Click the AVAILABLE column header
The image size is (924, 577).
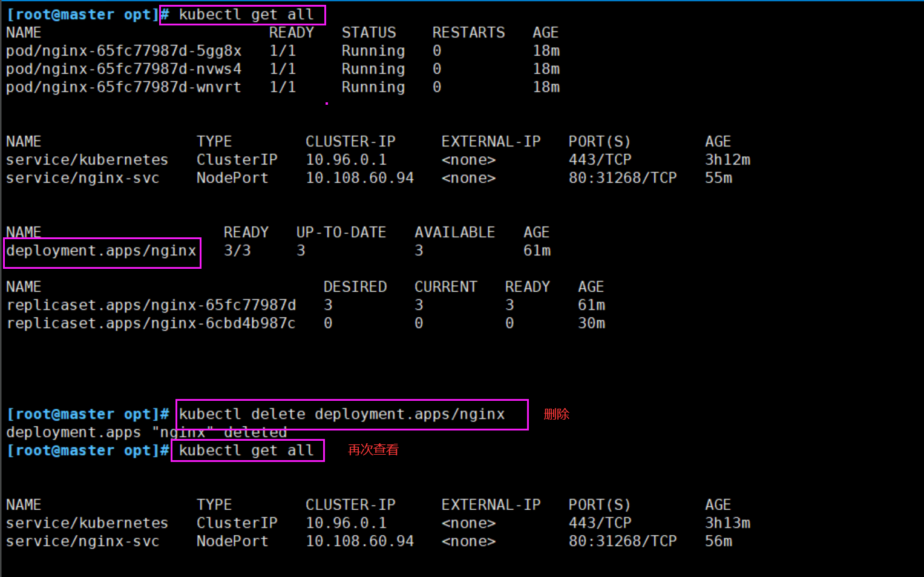tap(454, 232)
